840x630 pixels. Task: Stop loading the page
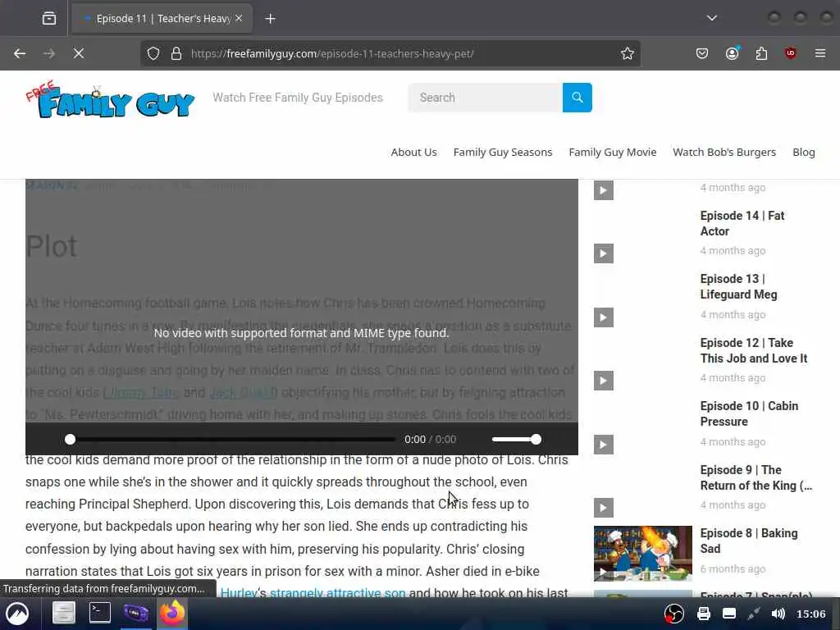coord(78,53)
